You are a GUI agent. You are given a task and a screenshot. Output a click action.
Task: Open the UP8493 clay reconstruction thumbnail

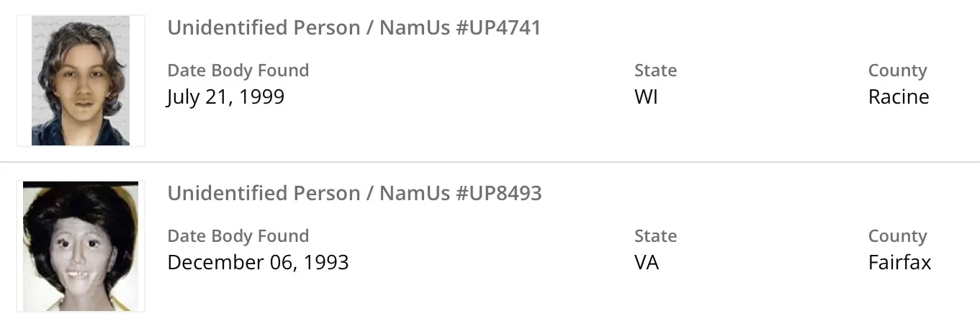coord(81,246)
